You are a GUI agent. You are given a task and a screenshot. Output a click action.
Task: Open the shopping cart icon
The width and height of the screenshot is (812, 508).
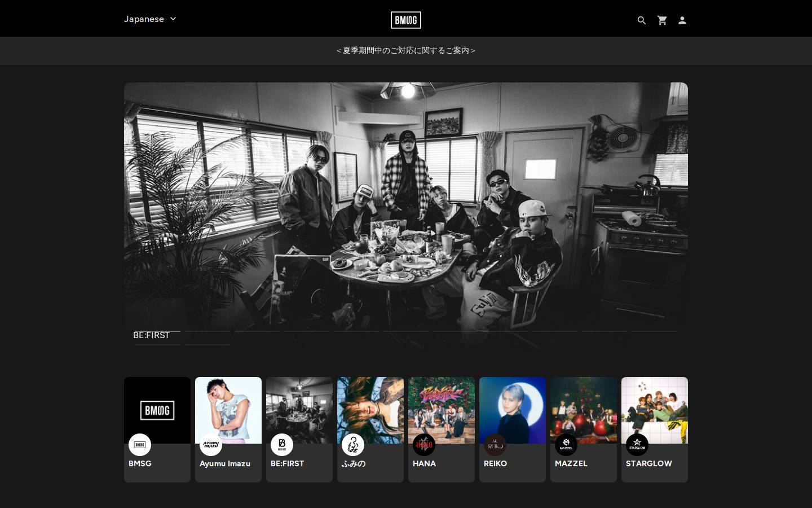[x=662, y=20]
